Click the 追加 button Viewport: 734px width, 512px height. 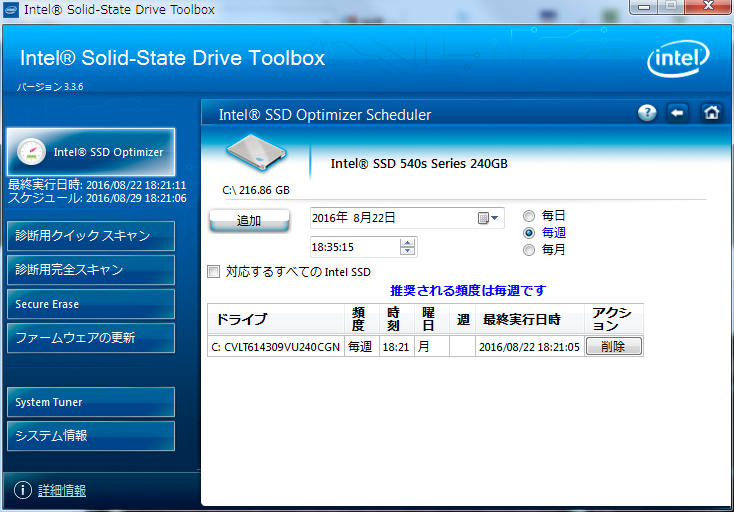tap(249, 220)
